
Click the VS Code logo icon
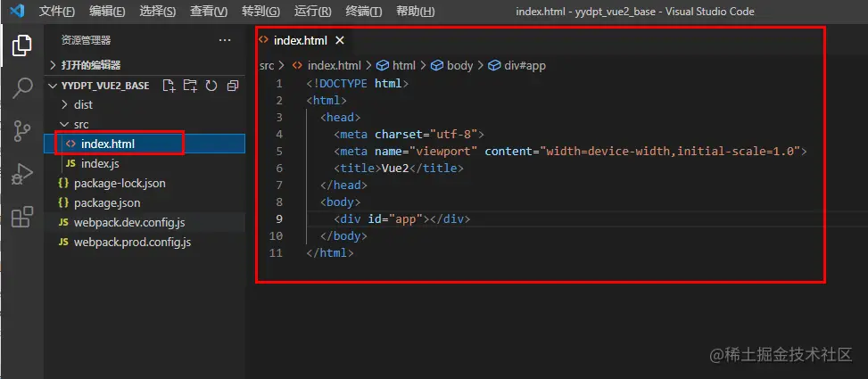pos(17,11)
